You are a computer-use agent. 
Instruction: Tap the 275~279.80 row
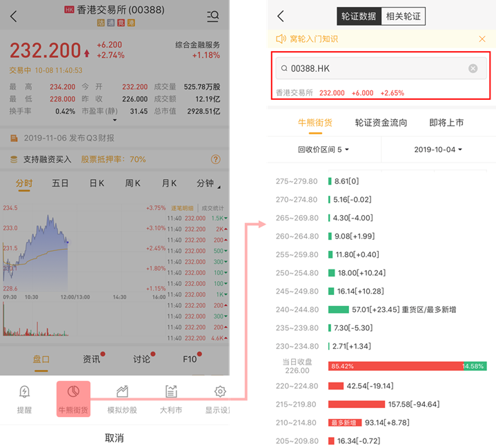point(381,181)
